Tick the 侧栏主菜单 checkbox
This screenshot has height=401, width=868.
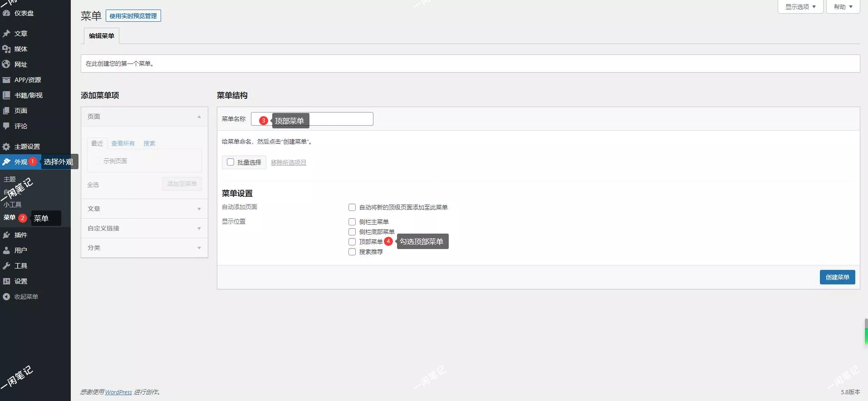click(x=352, y=222)
